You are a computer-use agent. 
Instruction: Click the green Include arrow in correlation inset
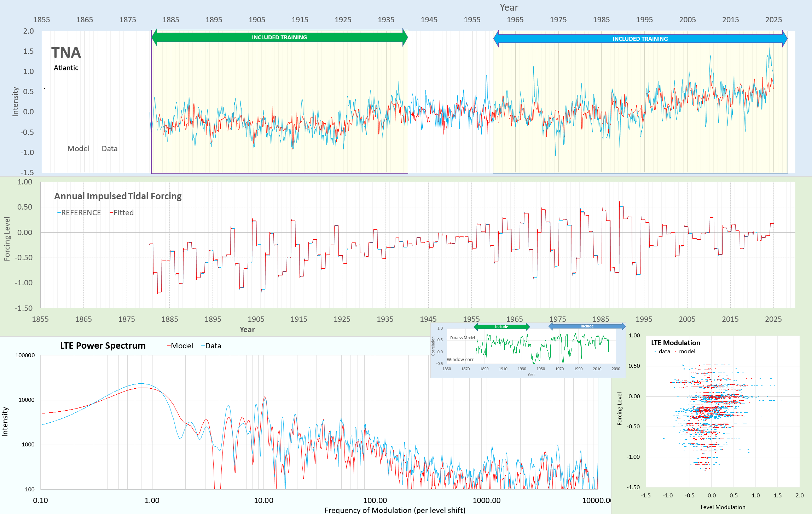pyautogui.click(x=501, y=327)
